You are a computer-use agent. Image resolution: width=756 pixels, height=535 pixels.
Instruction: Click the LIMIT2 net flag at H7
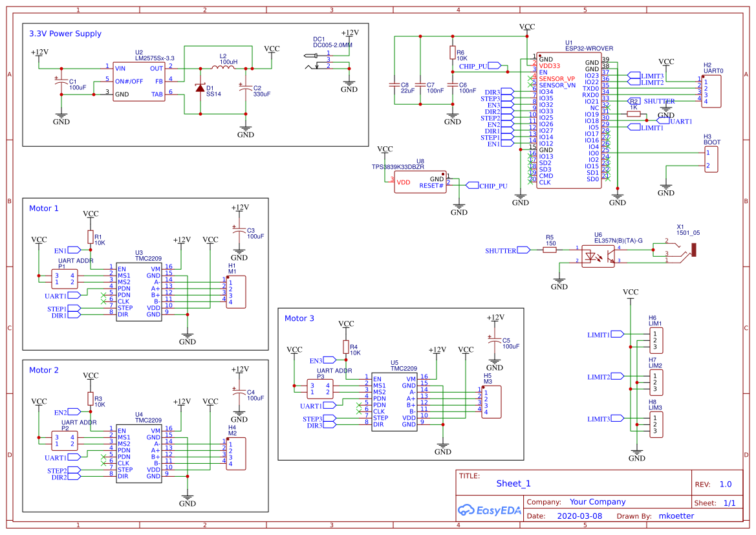coord(605,377)
